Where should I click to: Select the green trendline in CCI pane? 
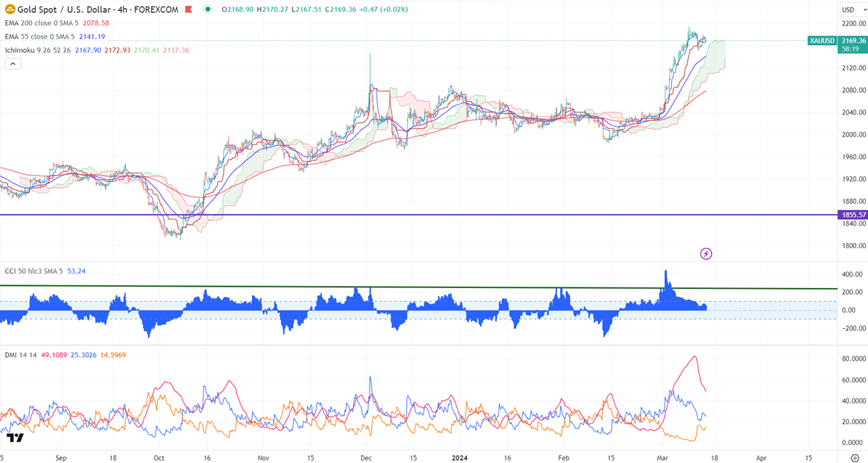click(418, 287)
